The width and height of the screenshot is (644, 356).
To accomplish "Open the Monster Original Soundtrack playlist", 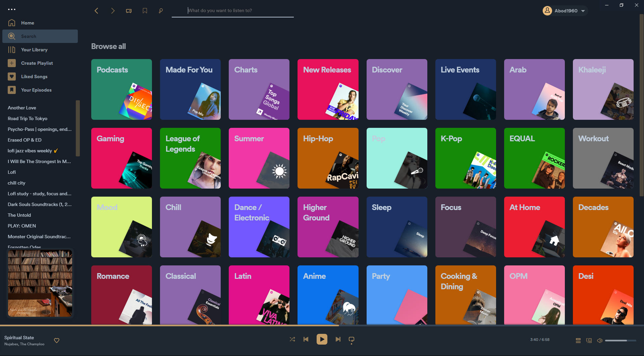I will point(39,237).
